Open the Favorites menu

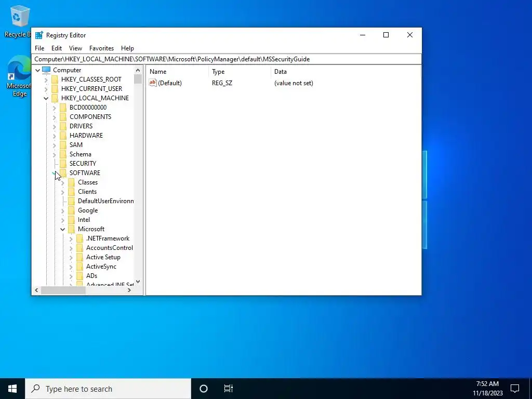coord(101,48)
